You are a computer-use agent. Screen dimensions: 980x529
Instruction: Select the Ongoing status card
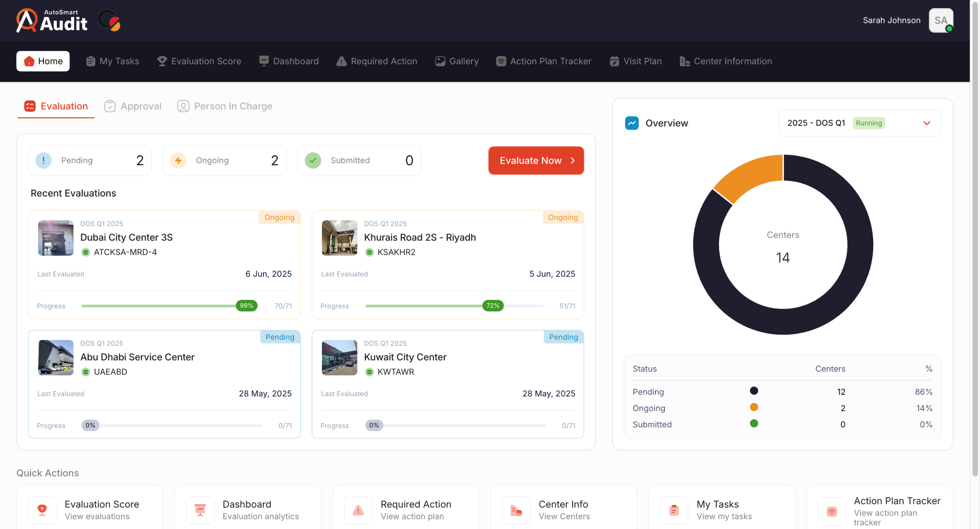click(224, 160)
